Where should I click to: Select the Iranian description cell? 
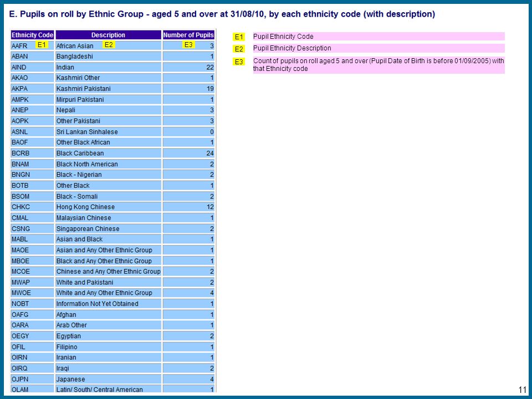108,357
